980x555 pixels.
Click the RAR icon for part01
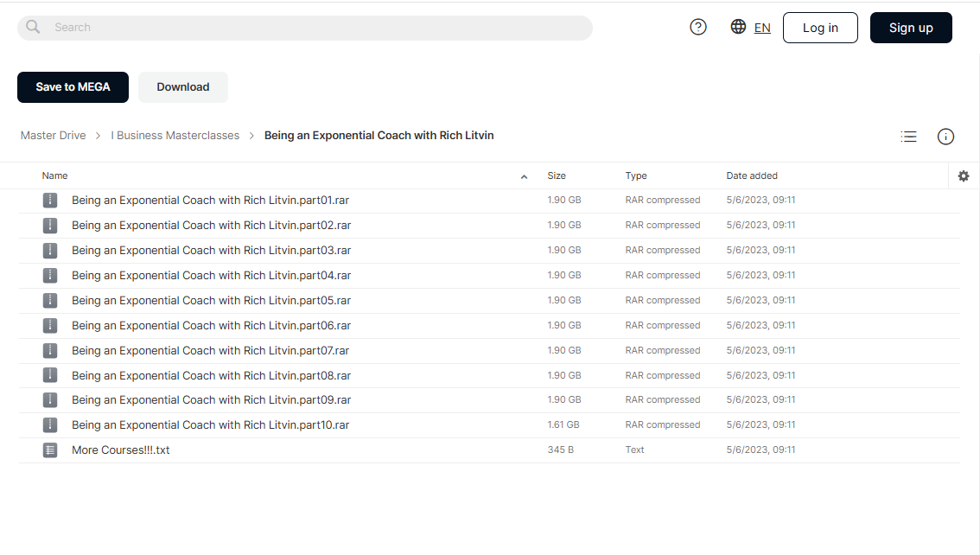50,200
